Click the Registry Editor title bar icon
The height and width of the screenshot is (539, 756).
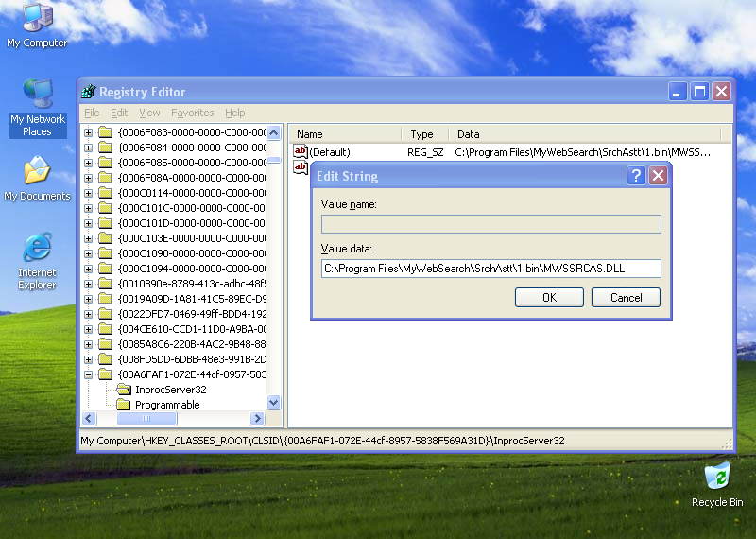point(89,92)
